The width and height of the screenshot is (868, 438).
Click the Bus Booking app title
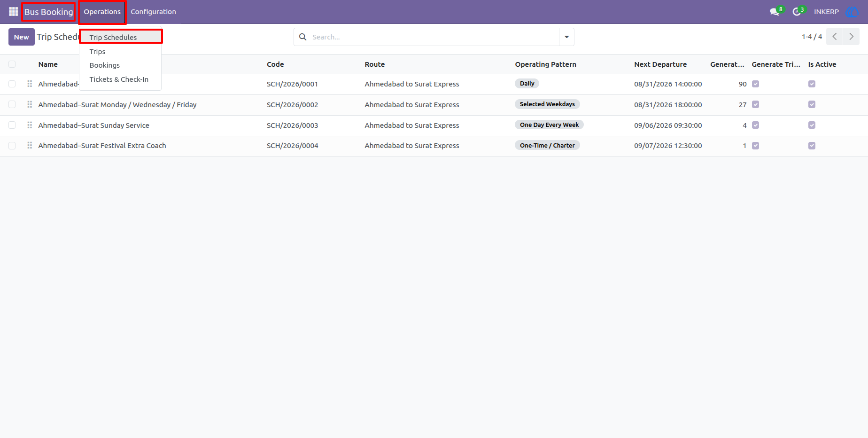click(49, 12)
